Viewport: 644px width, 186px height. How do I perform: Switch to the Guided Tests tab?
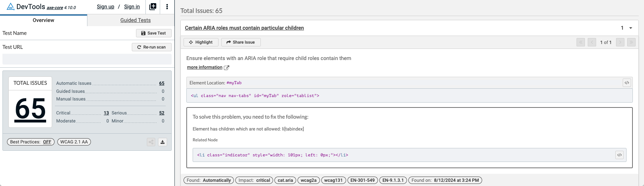click(x=135, y=20)
